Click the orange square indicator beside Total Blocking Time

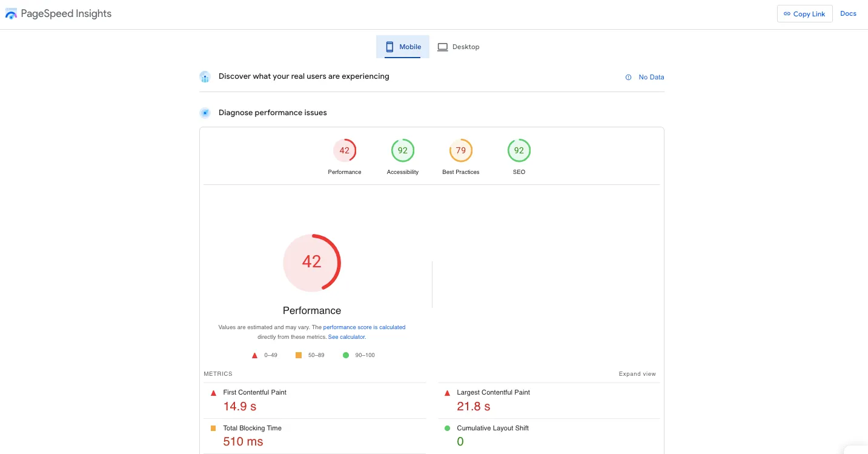[x=213, y=428]
